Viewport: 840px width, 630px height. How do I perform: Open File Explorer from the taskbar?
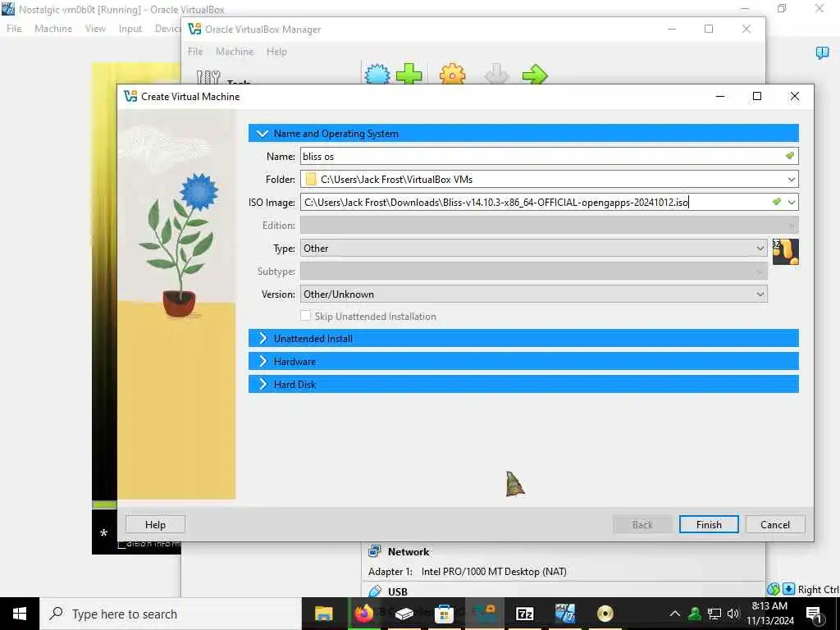click(x=323, y=614)
